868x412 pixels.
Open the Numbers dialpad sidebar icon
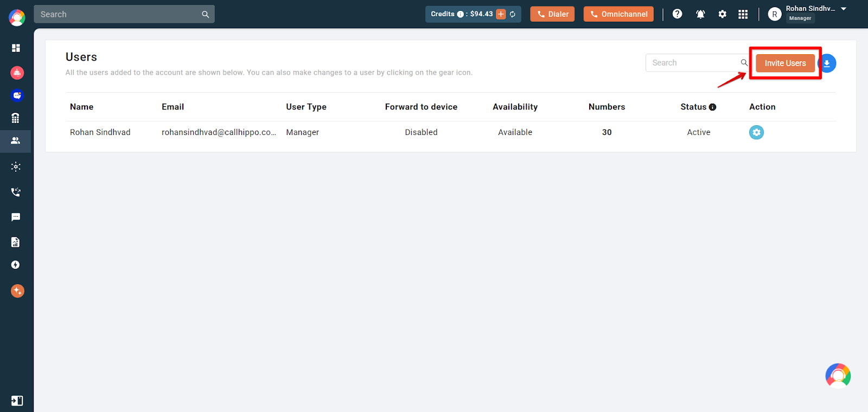[x=16, y=118]
